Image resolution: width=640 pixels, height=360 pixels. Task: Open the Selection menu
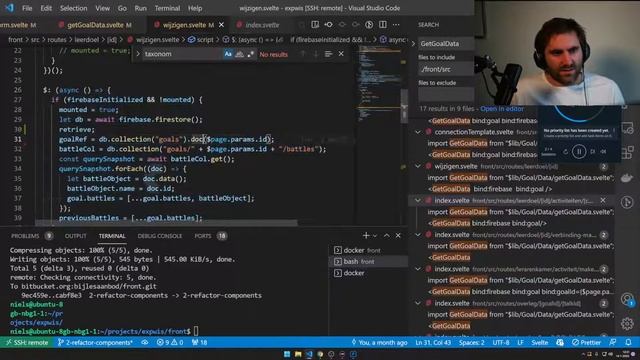[73, 8]
